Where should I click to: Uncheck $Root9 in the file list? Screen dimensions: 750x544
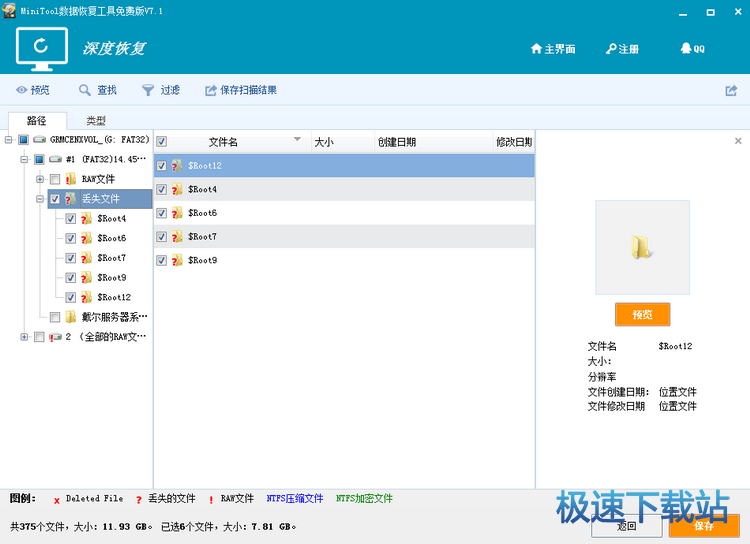[x=162, y=260]
